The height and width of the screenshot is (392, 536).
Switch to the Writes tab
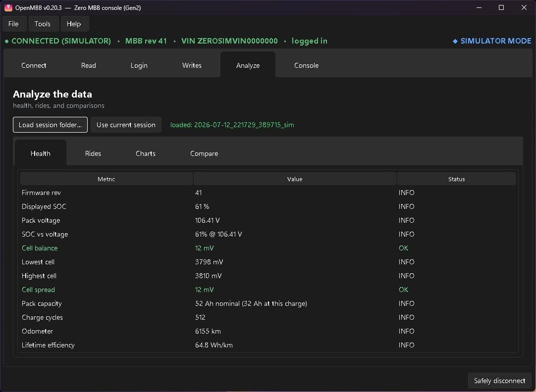pos(192,65)
